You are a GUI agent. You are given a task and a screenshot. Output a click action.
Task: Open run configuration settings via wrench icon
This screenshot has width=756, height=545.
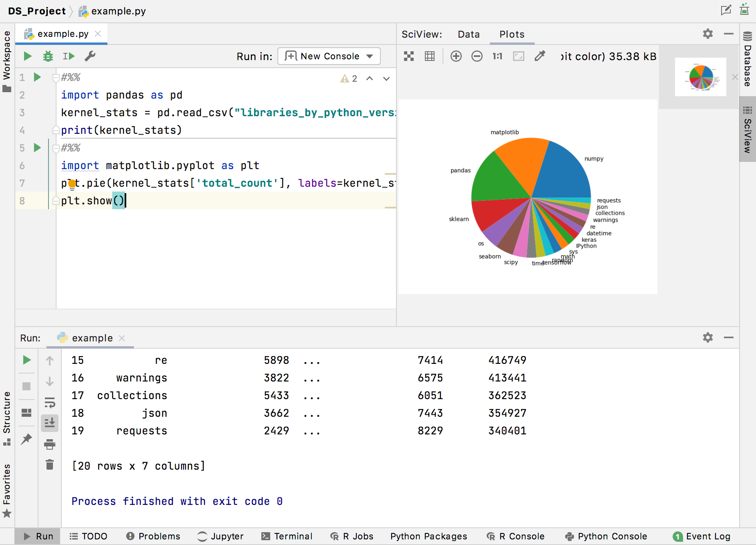coord(89,56)
